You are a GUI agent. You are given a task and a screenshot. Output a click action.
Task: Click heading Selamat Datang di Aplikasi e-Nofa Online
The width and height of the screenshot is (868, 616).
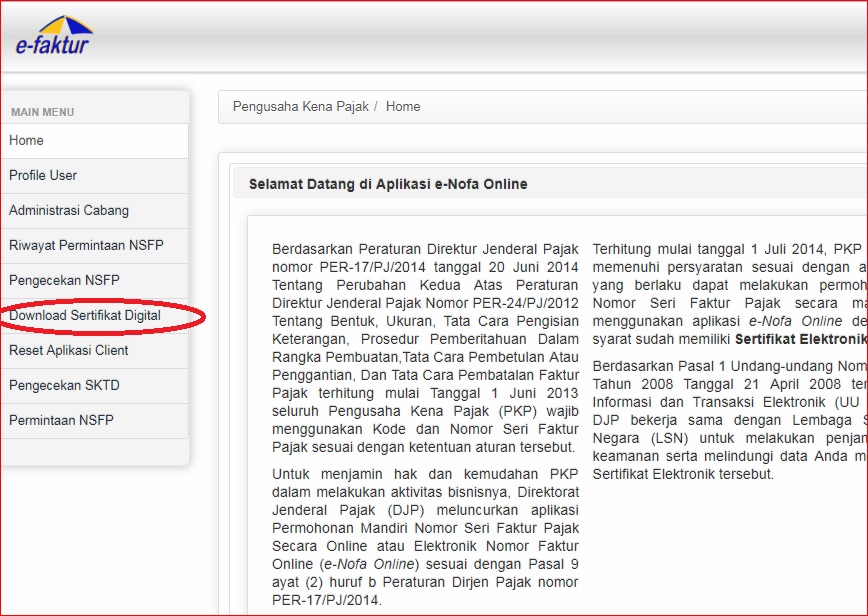(x=388, y=184)
